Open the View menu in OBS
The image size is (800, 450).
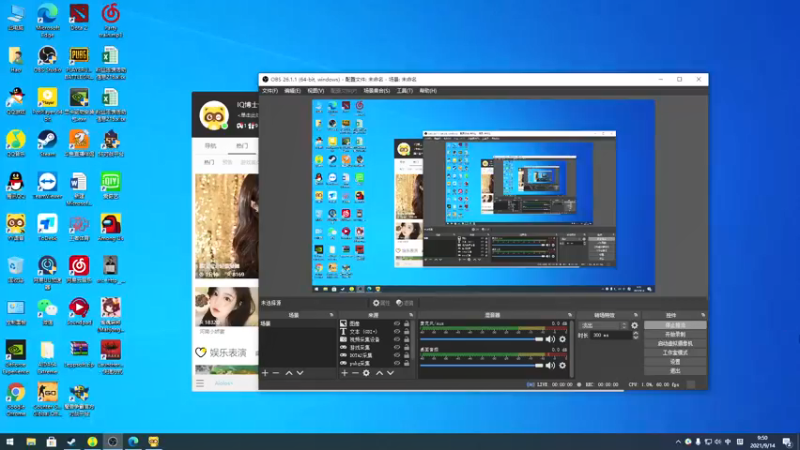click(x=315, y=91)
